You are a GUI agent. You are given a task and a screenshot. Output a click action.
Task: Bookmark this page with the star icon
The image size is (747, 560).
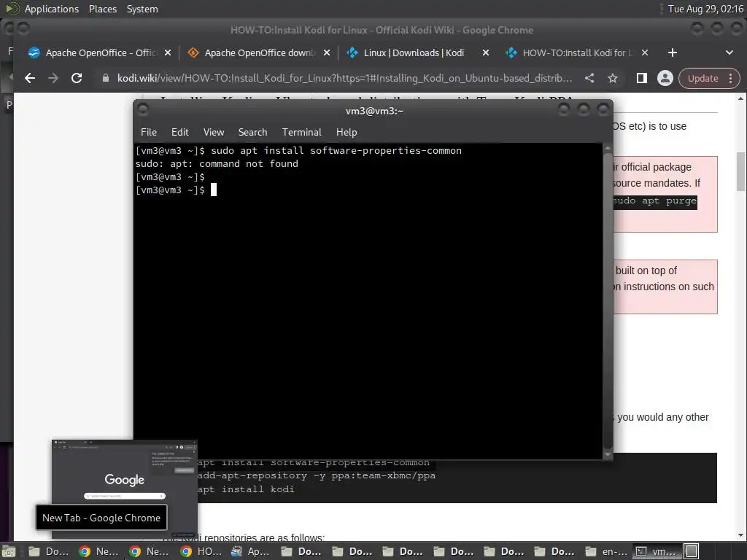pos(613,78)
